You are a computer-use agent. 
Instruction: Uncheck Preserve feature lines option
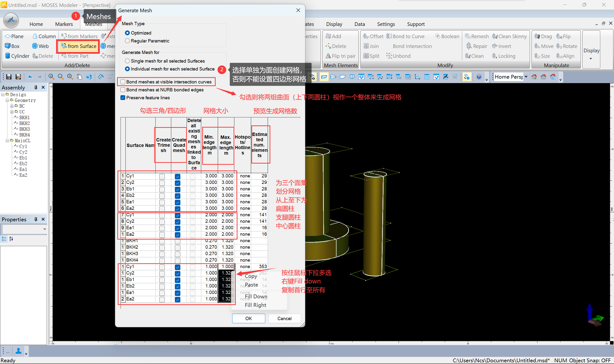[x=123, y=98]
